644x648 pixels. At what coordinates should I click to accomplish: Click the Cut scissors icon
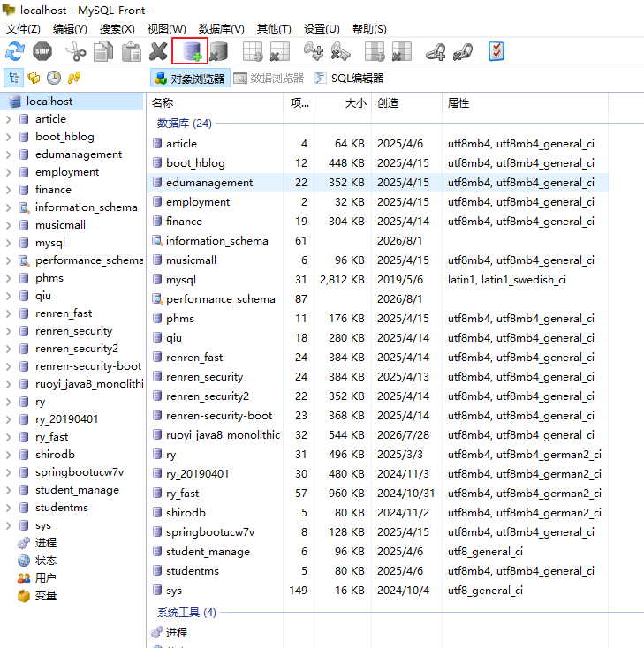click(x=76, y=52)
